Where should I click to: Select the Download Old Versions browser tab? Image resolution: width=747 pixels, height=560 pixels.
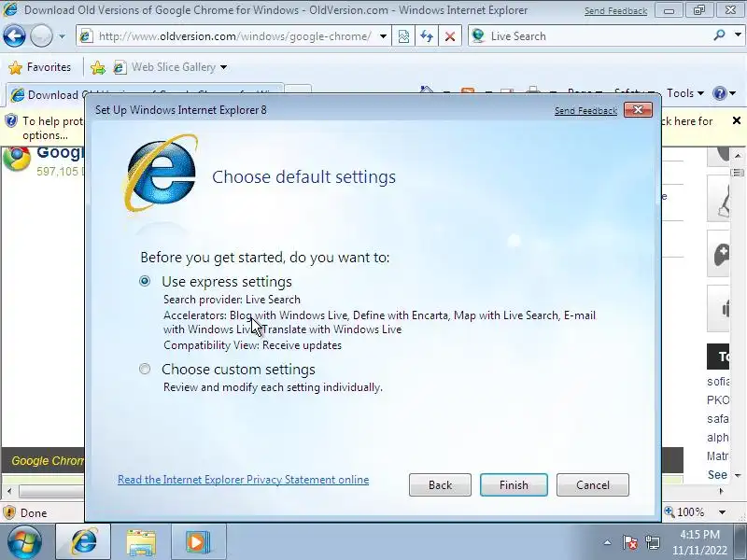click(145, 94)
